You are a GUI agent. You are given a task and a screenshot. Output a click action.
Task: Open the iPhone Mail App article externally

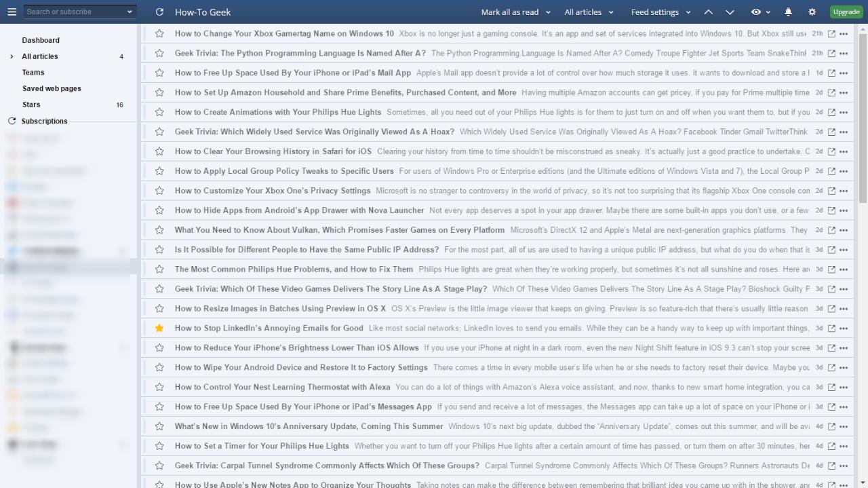(832, 73)
